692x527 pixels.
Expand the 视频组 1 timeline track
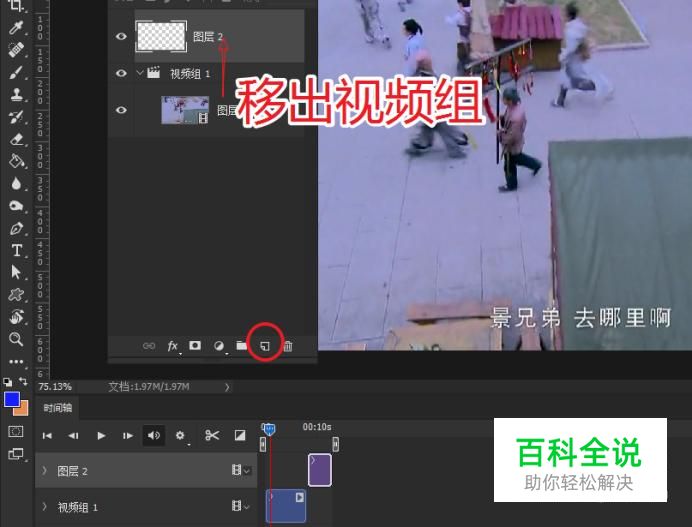pyautogui.click(x=45, y=507)
